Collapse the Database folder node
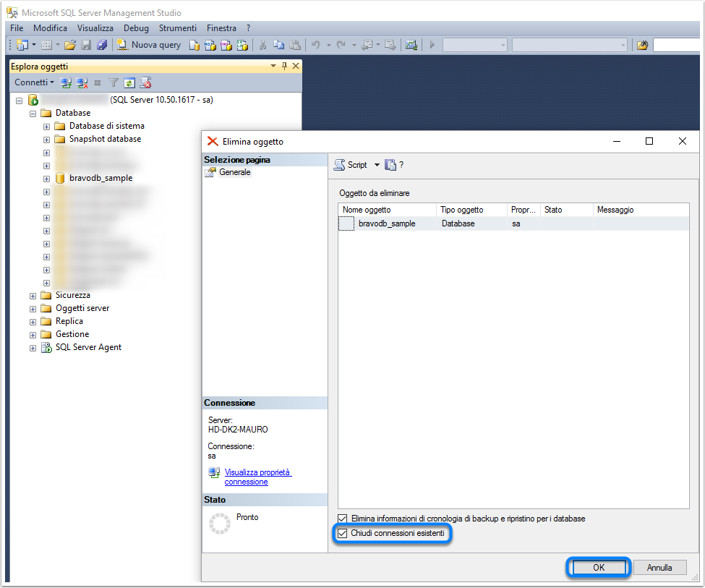 pyautogui.click(x=33, y=114)
